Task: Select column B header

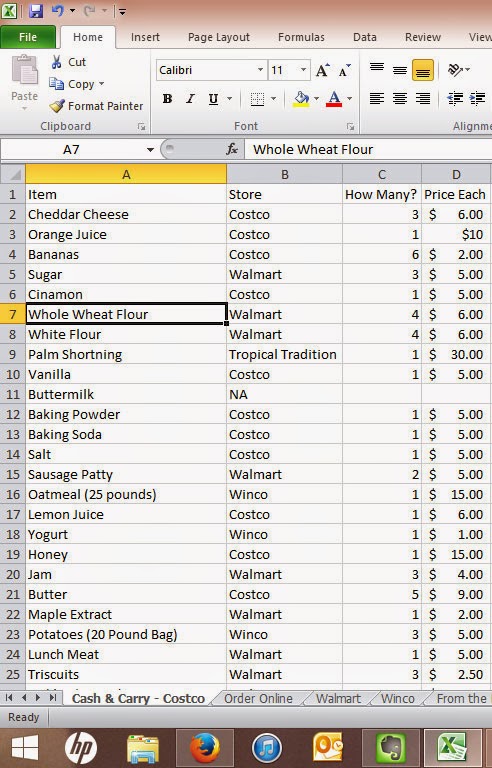Action: tap(284, 174)
